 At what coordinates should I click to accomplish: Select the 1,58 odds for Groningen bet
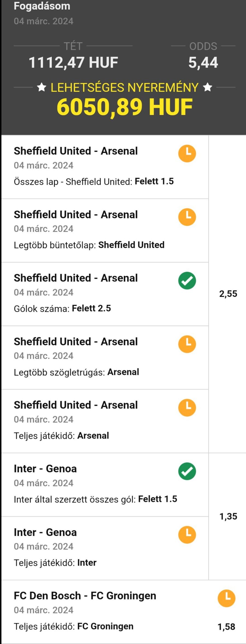click(x=226, y=627)
